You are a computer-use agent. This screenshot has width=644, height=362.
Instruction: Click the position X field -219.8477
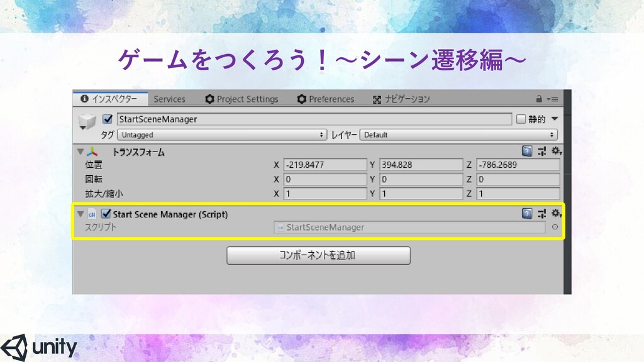(325, 165)
